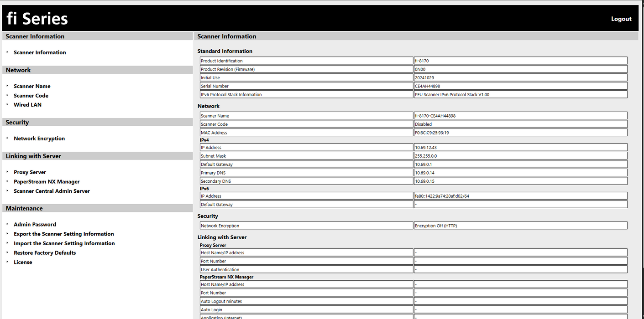Click Export the Scanner Setting Information
The height and width of the screenshot is (319, 644).
pos(63,234)
